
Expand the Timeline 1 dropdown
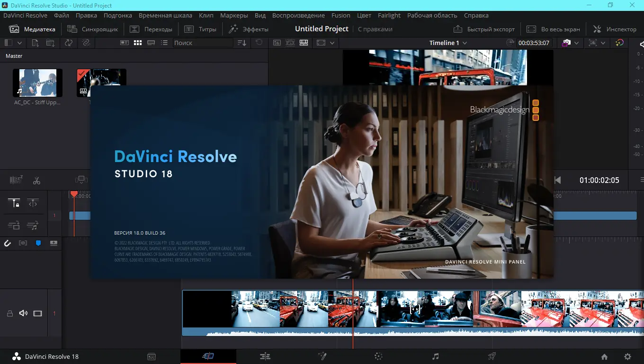point(465,43)
